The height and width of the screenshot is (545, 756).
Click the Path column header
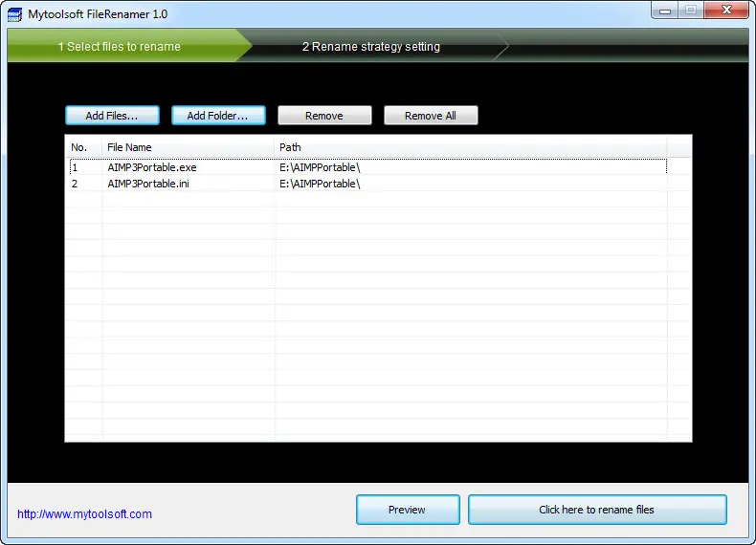[x=471, y=147]
